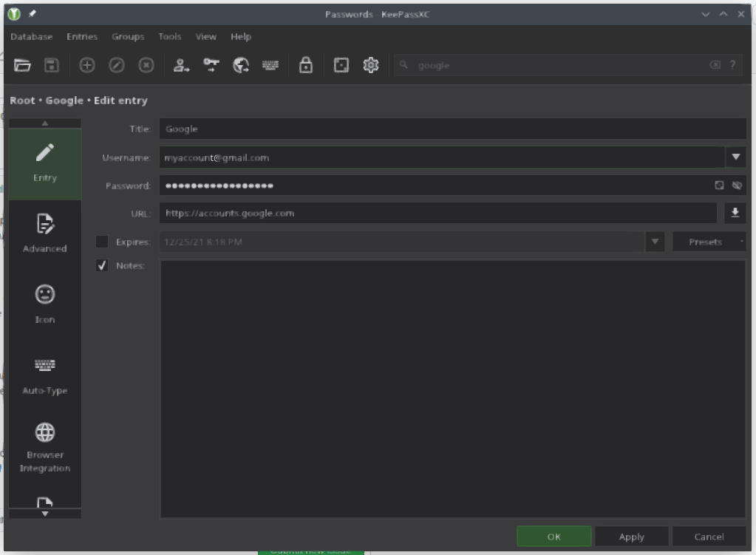Viewport: 756px width, 555px height.
Task: Uncheck the Notes checkbox
Action: click(x=102, y=265)
